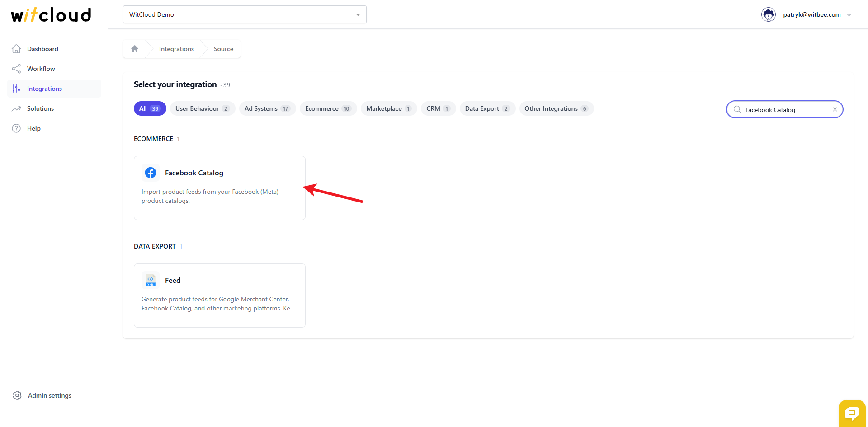Expand the account menu chevron
The width and height of the screenshot is (868, 427).
click(849, 14)
